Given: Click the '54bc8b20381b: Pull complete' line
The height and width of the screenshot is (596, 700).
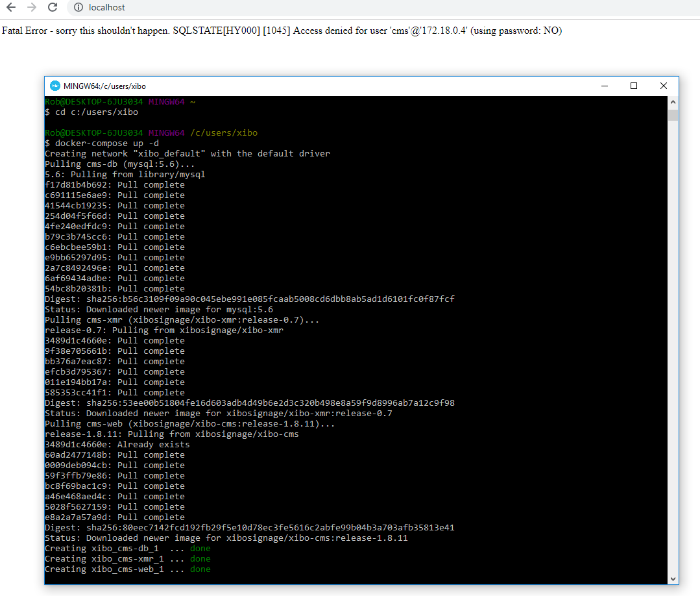Looking at the screenshot, I should point(115,289).
